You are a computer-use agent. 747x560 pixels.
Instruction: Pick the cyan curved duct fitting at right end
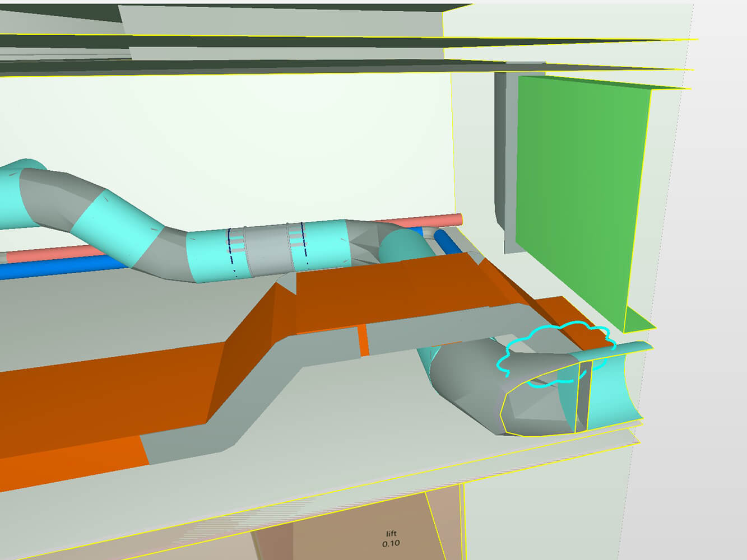click(x=614, y=386)
